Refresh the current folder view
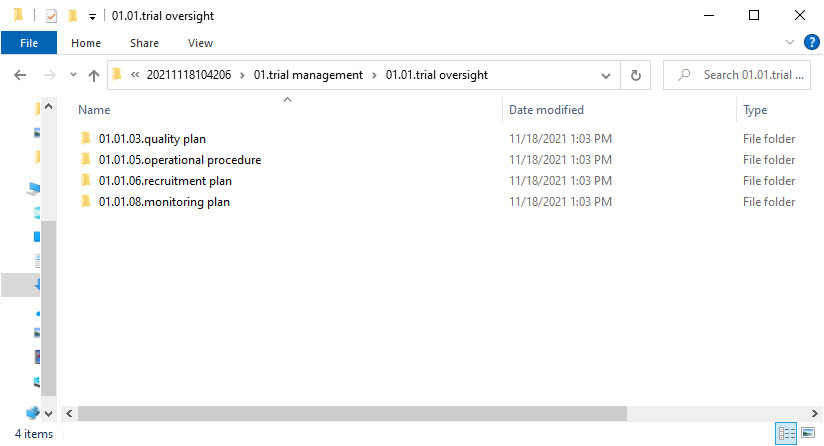 tap(635, 75)
